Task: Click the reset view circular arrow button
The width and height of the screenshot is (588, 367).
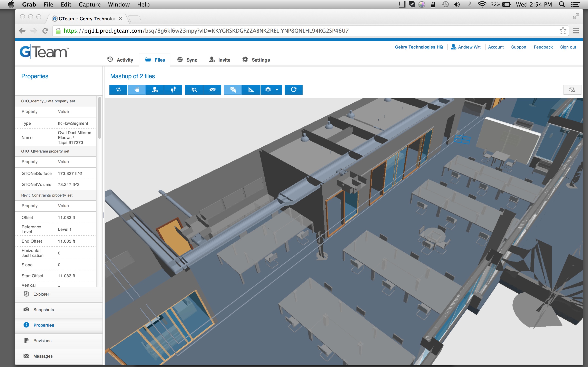Action: [x=293, y=90]
